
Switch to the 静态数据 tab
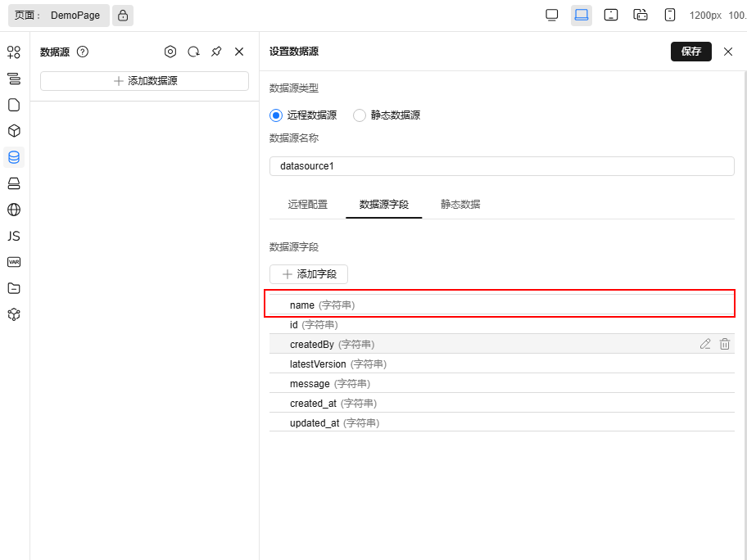tap(460, 204)
